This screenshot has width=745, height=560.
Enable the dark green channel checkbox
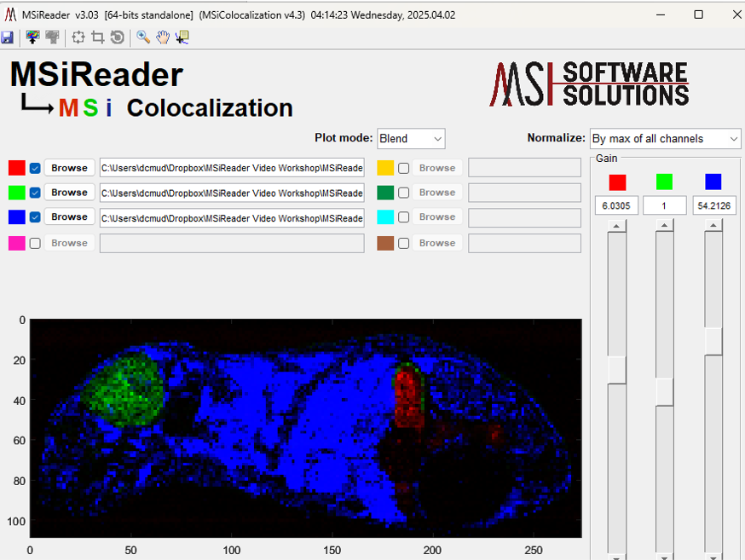404,193
